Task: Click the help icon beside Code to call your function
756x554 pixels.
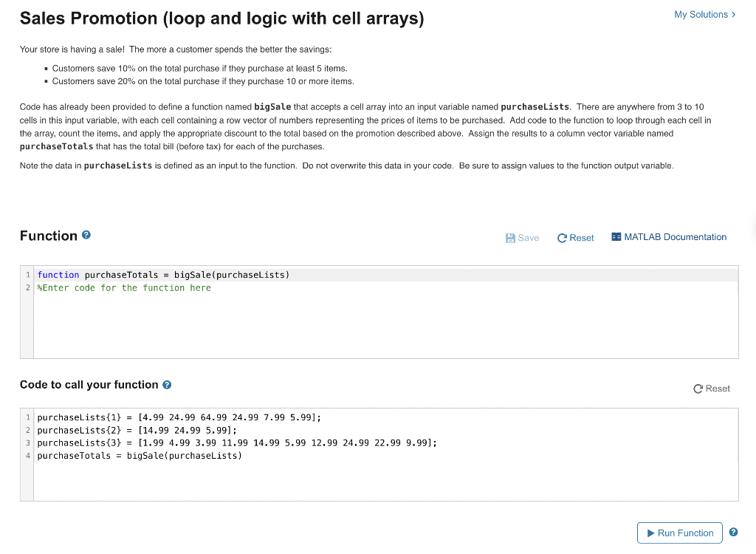Action: click(167, 385)
